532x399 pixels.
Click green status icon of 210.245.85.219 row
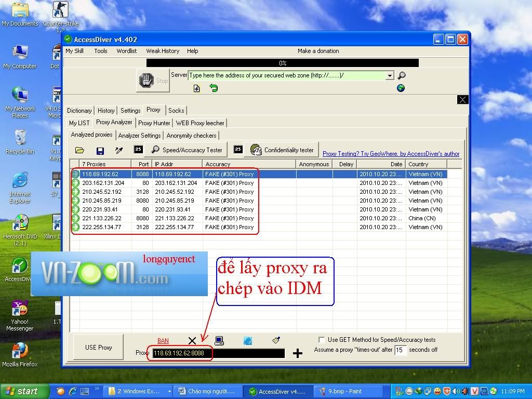point(75,201)
